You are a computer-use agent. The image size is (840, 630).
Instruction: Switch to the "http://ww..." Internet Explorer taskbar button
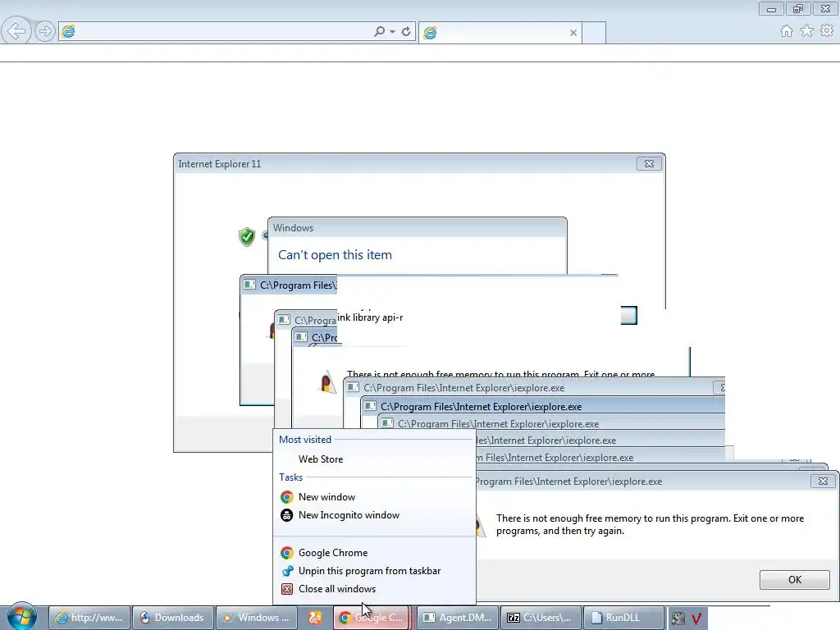[89, 618]
